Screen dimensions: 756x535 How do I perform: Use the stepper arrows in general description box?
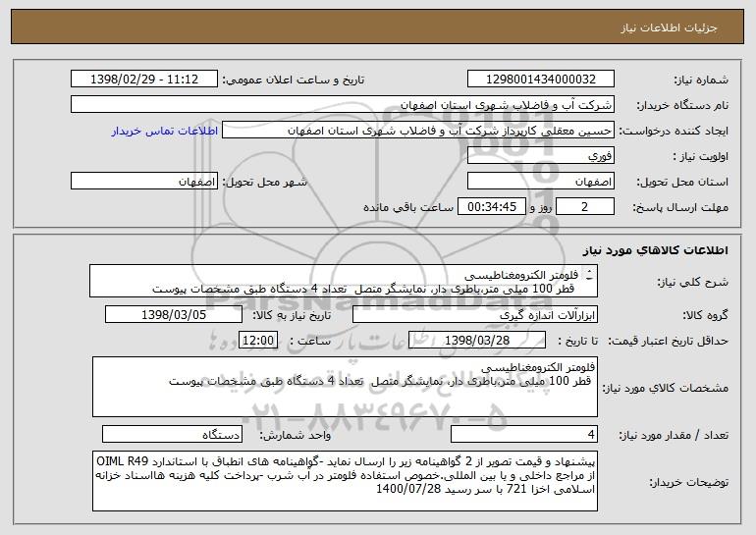[x=589, y=275]
